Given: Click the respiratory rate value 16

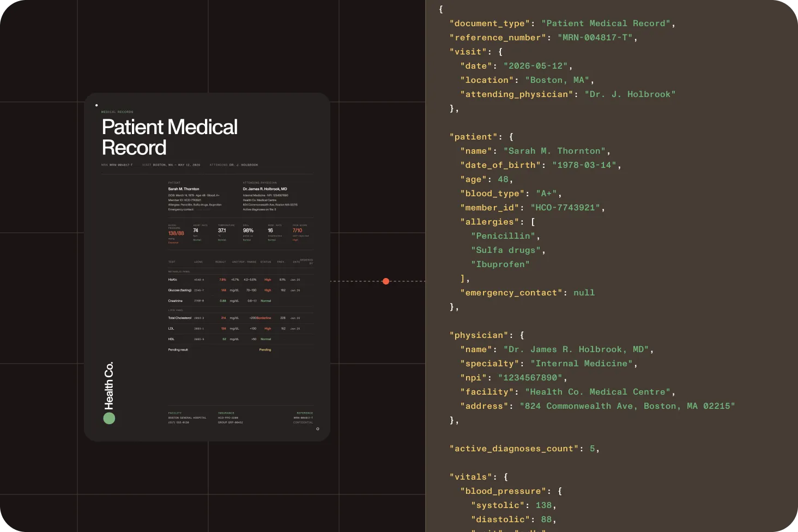Looking at the screenshot, I should click(x=270, y=231).
